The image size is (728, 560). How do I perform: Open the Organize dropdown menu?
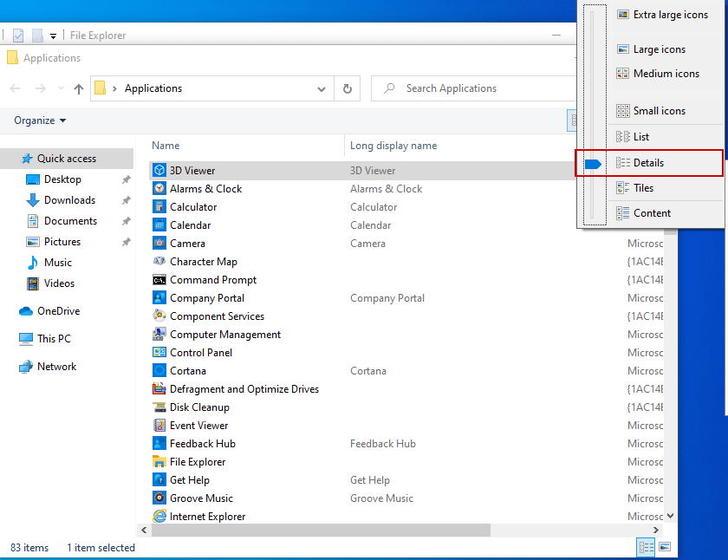point(40,120)
